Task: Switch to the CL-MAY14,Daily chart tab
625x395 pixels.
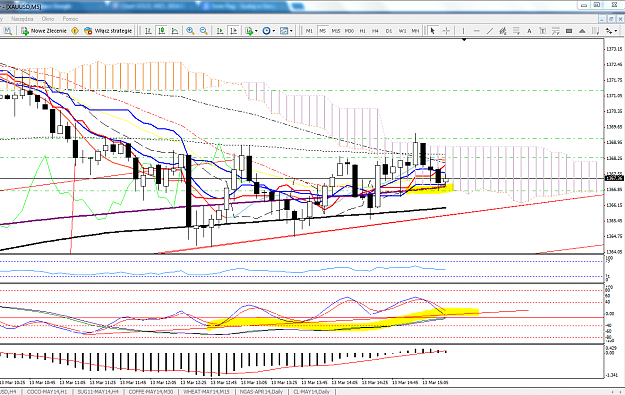Action: 311,392
